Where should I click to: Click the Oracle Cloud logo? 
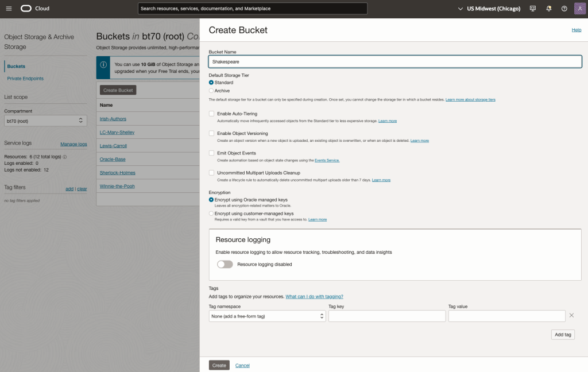(35, 9)
